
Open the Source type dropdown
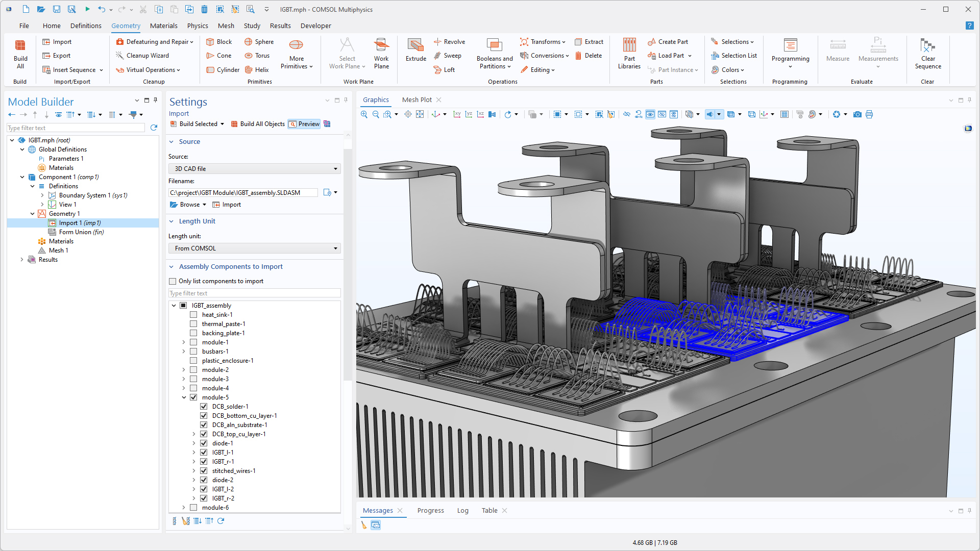254,169
